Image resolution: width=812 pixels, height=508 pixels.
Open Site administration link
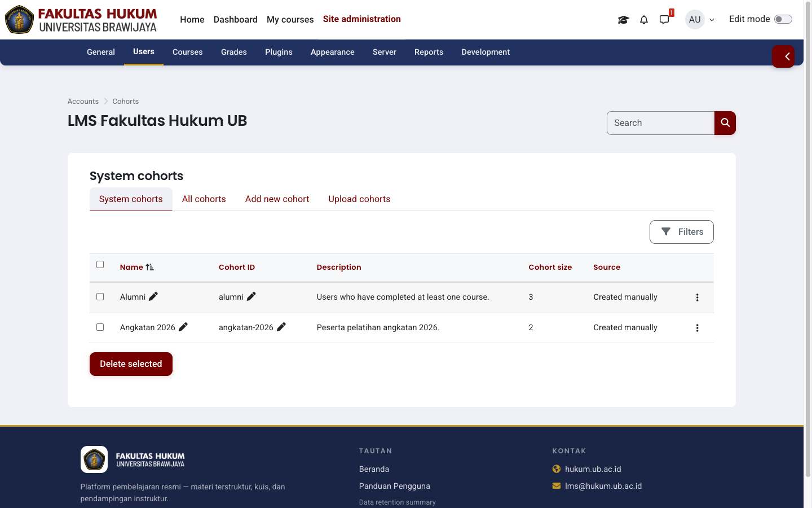pos(362,19)
